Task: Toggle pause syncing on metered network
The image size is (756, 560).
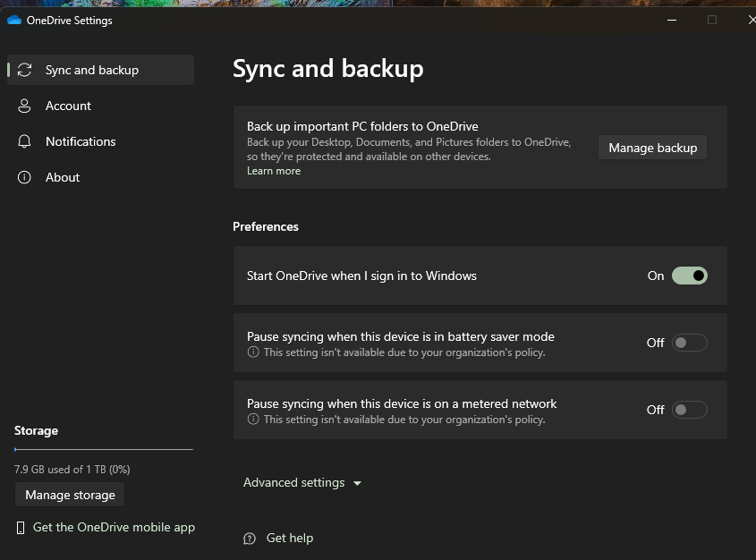Action: pyautogui.click(x=689, y=410)
